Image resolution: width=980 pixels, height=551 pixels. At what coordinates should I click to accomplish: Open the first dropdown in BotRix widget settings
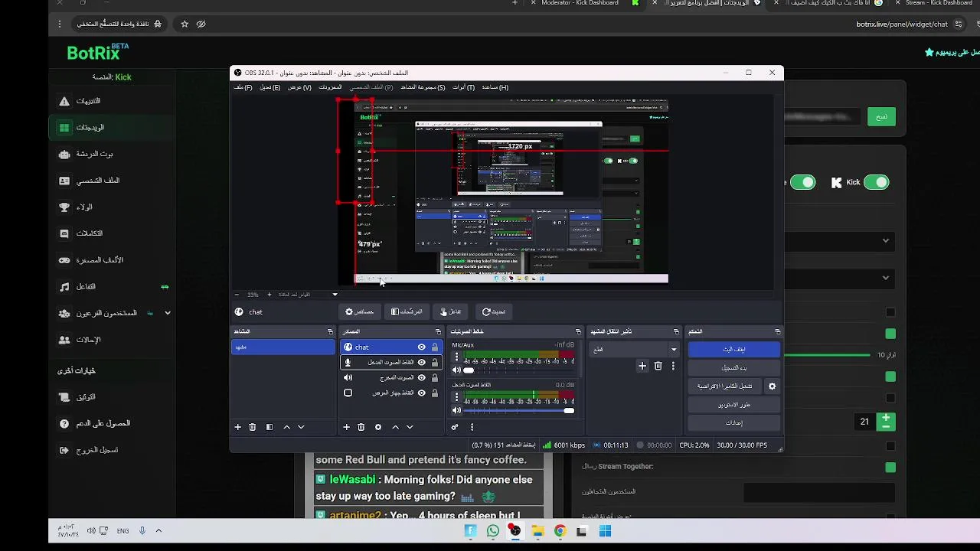(841, 241)
